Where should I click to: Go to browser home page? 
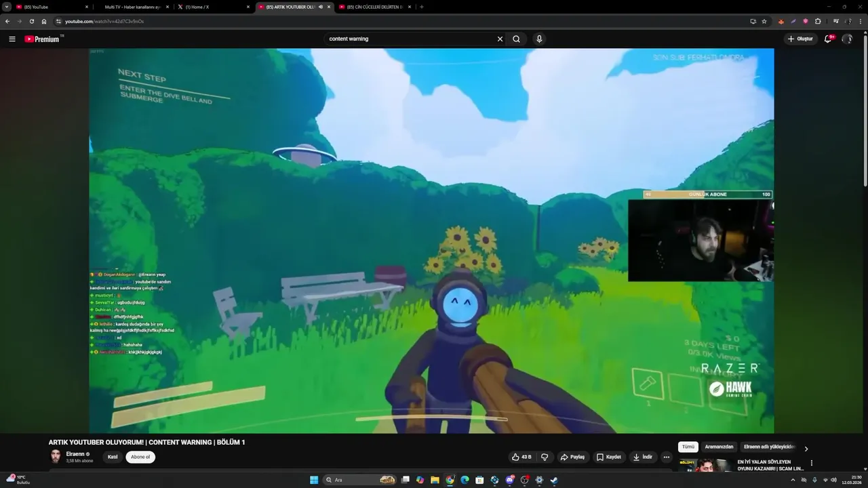pyautogui.click(x=44, y=21)
